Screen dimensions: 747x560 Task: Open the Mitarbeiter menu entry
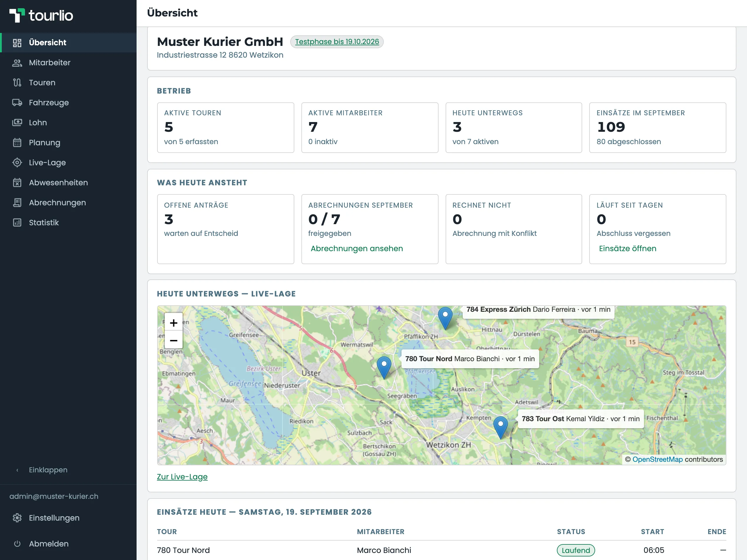(x=68, y=62)
